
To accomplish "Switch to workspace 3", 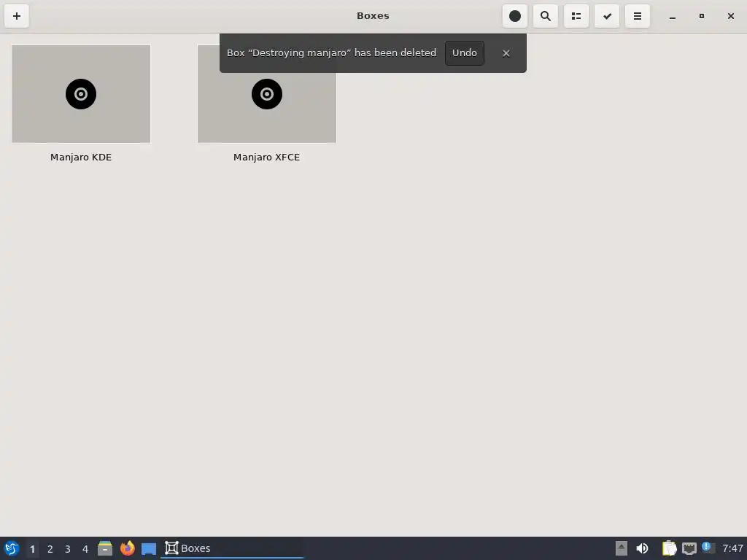I will pos(68,549).
